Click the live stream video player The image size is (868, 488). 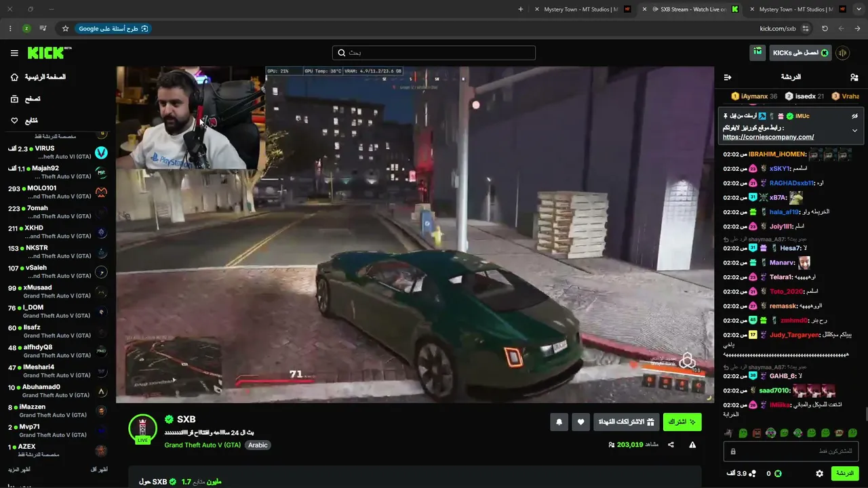(415, 235)
